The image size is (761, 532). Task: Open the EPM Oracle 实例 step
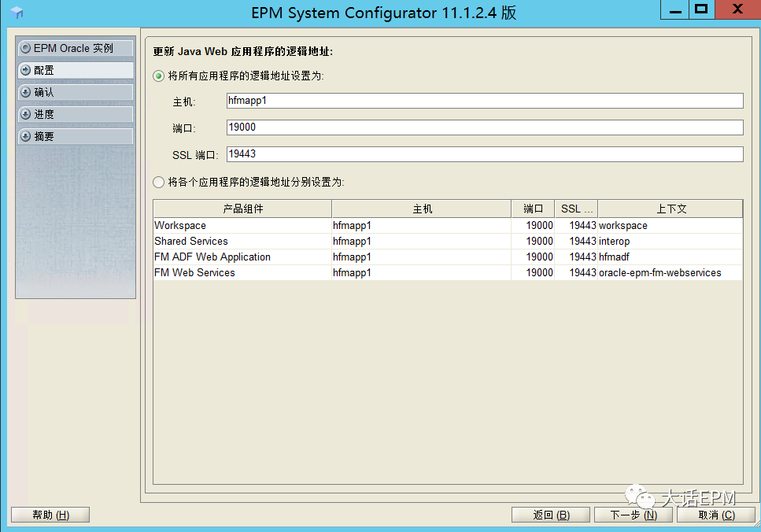pyautogui.click(x=76, y=48)
